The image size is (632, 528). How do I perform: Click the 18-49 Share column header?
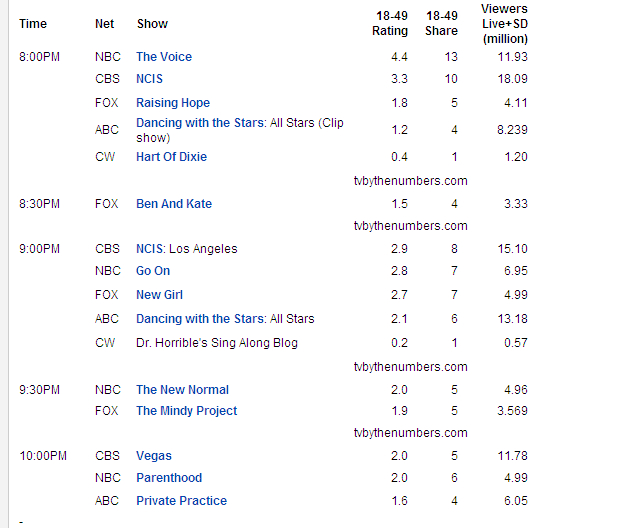[x=441, y=23]
